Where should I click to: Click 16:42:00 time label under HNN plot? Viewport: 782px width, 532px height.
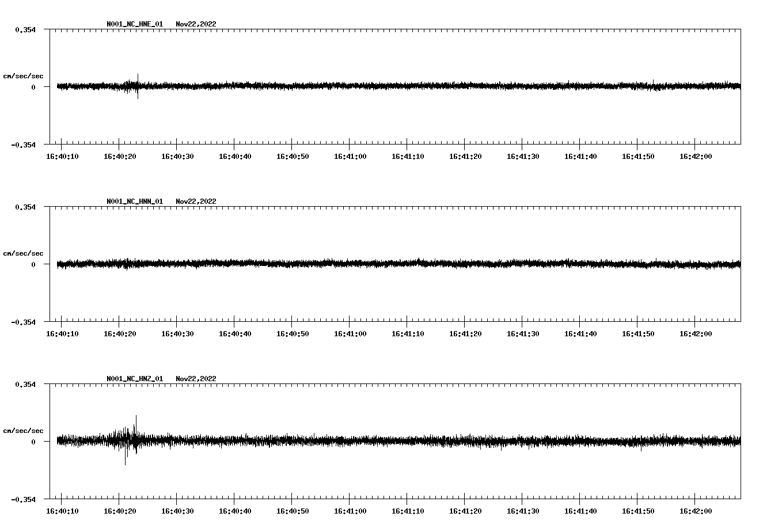[x=696, y=334]
